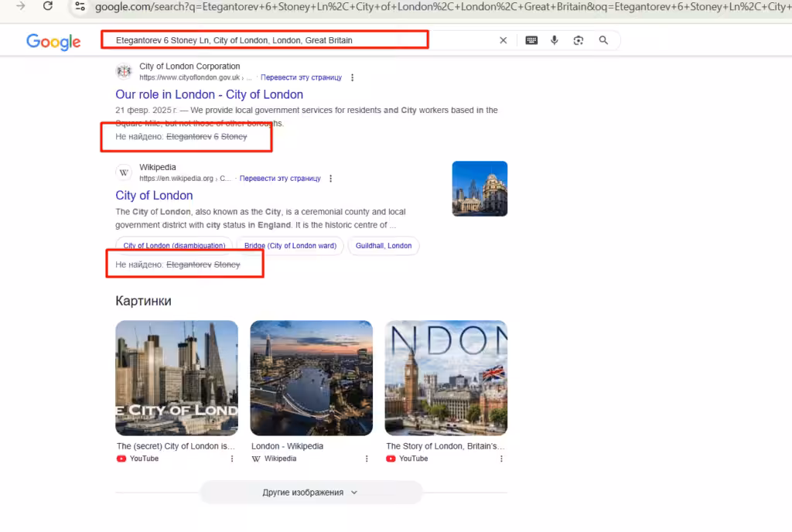
Task: Click 'https://en.wikipedia.org' URL text
Action: coord(176,179)
